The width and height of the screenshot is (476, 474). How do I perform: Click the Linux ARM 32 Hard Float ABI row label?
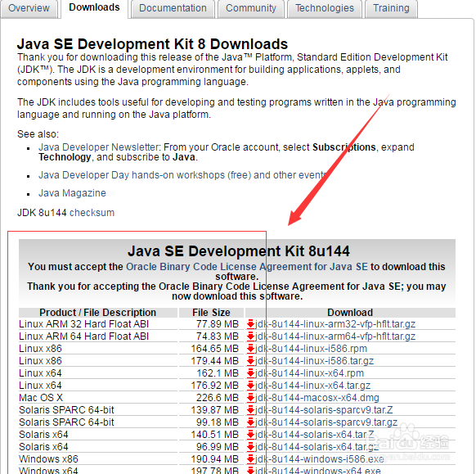tap(83, 324)
